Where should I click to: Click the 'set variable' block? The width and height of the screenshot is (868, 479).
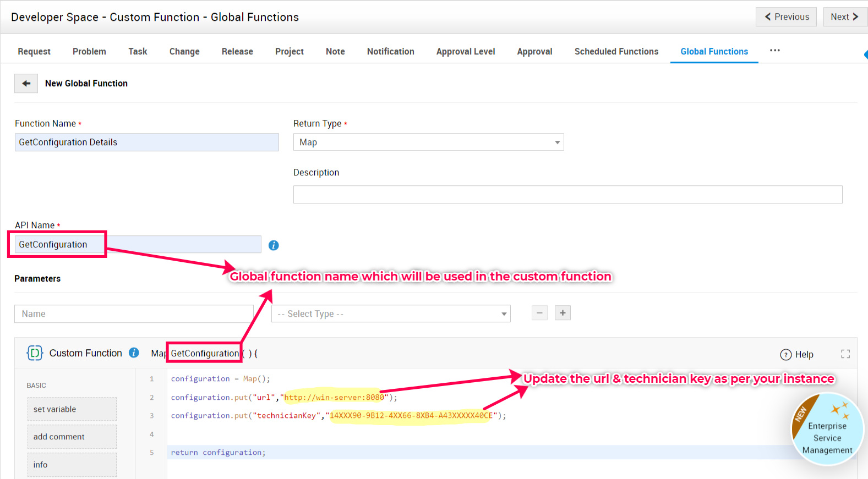(72, 409)
